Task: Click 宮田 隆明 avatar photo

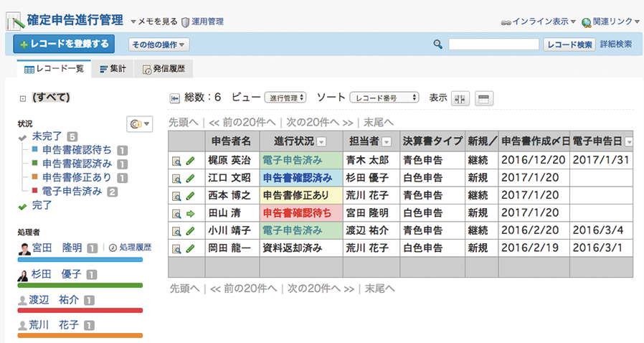Action: (24, 248)
